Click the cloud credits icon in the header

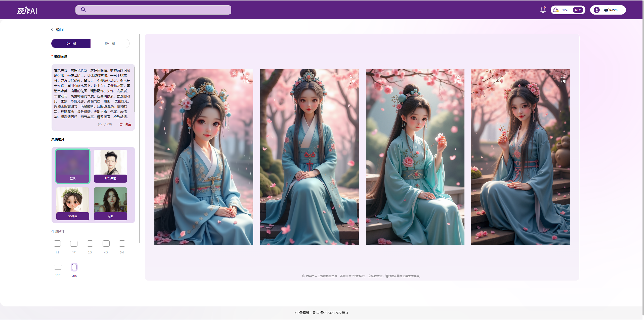pos(556,10)
